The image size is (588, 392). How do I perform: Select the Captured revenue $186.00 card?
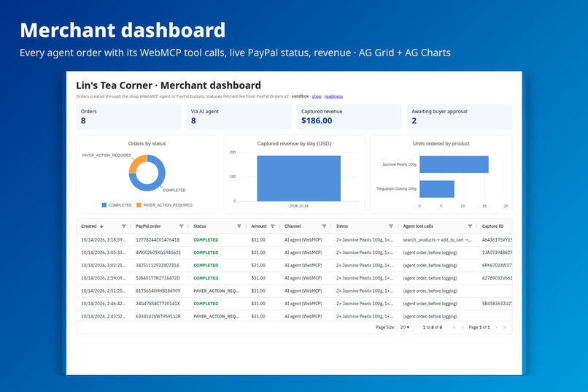[x=349, y=117]
